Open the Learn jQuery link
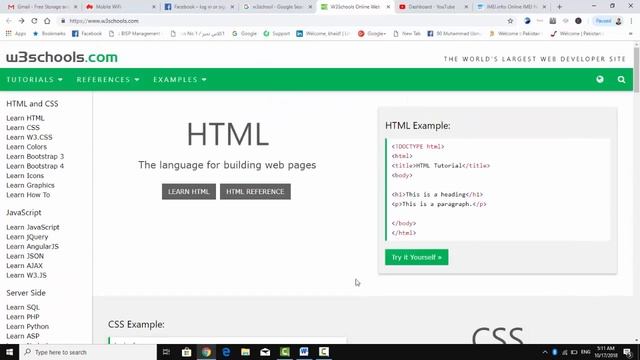640x360 pixels. pos(27,237)
